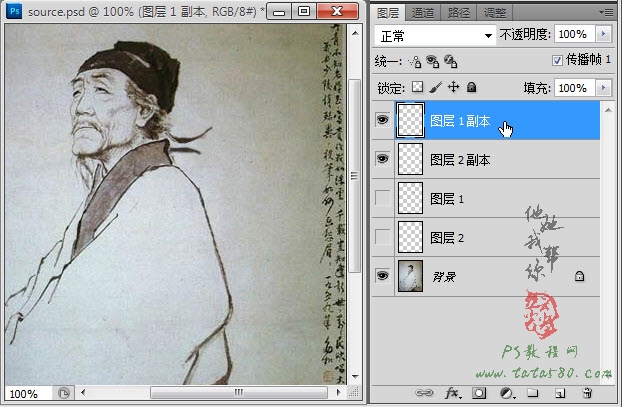Hide the 图层 2 副本 layer
The image size is (622, 407).
pyautogui.click(x=382, y=159)
